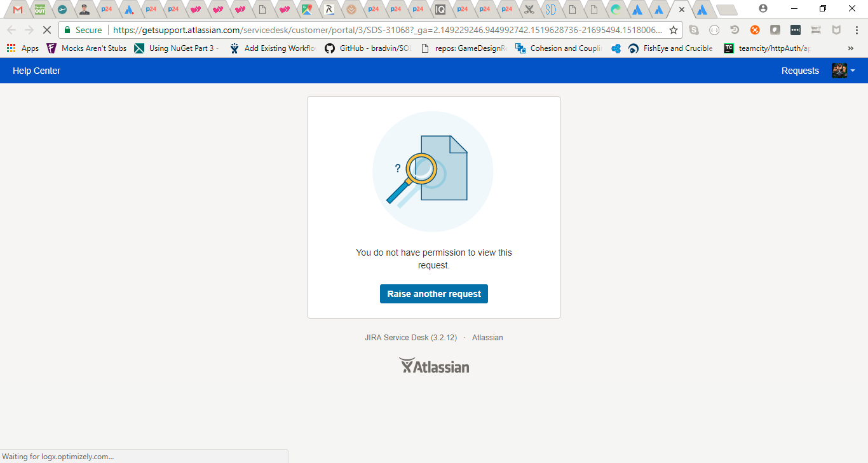Open the JIRA Service Desk (3.2.12) link
This screenshot has height=463, width=868.
coord(410,337)
